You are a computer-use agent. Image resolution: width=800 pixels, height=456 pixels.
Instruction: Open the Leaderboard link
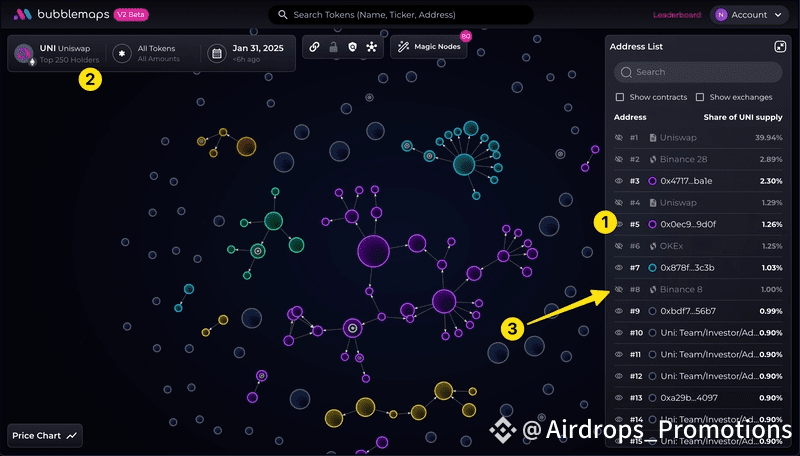coord(677,15)
